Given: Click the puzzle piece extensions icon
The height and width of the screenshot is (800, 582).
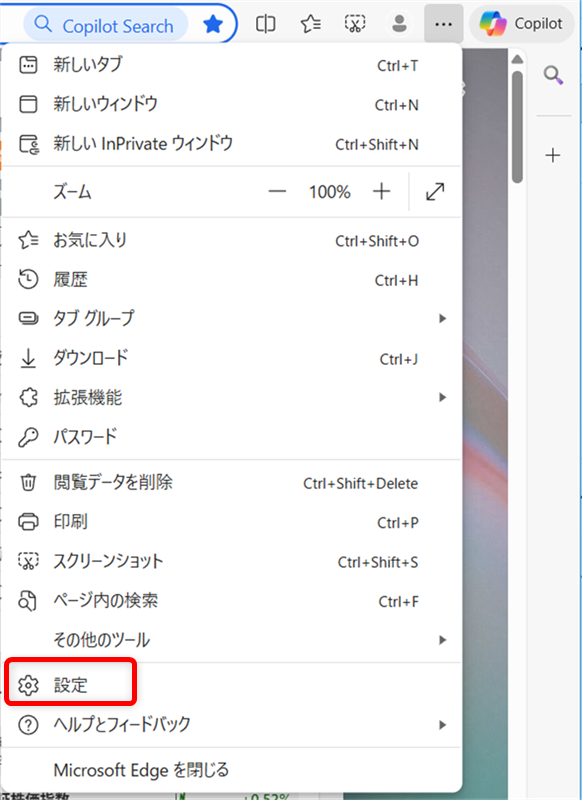Looking at the screenshot, I should point(28,397).
